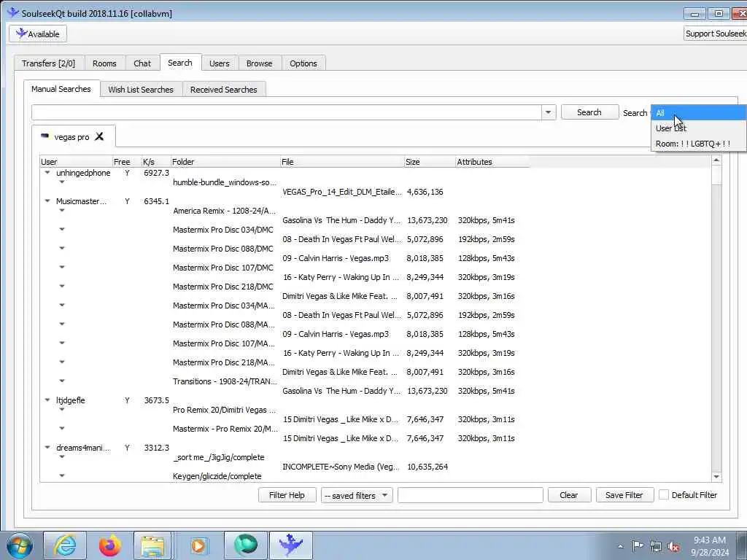Select the Received Searches tab
Screen dimensions: 747x560
224,90
